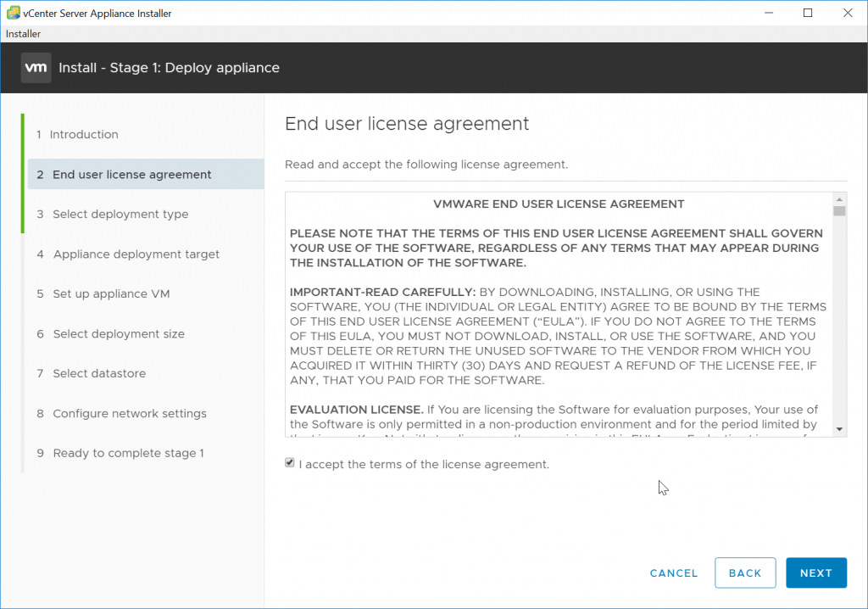Close the installer window

pos(848,13)
